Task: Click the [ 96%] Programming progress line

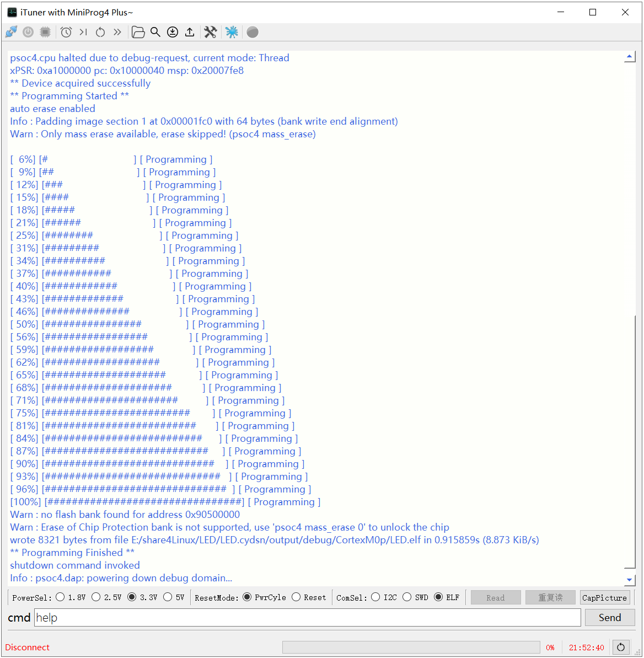Action: pyautogui.click(x=160, y=489)
